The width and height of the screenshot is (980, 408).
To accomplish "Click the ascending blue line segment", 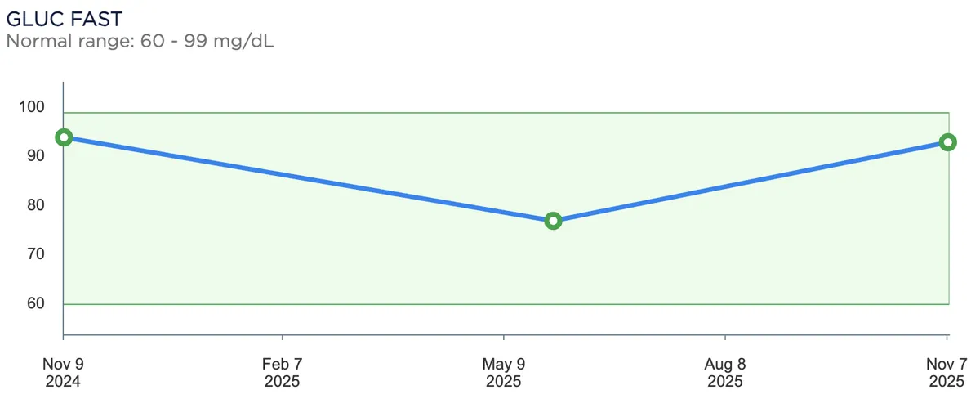I will tap(750, 182).
